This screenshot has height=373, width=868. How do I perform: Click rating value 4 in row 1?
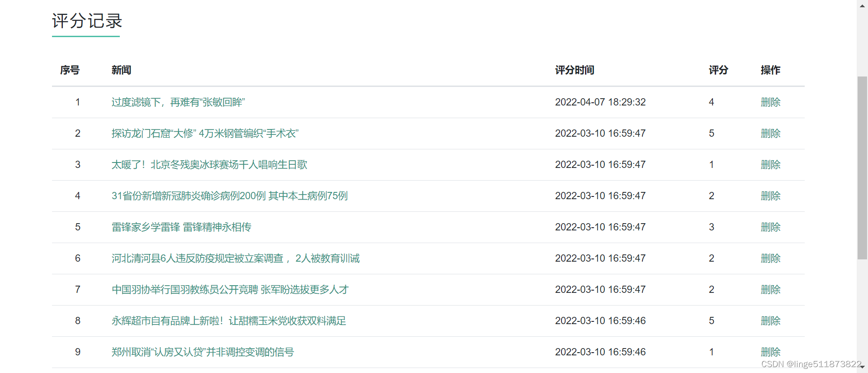click(x=712, y=102)
